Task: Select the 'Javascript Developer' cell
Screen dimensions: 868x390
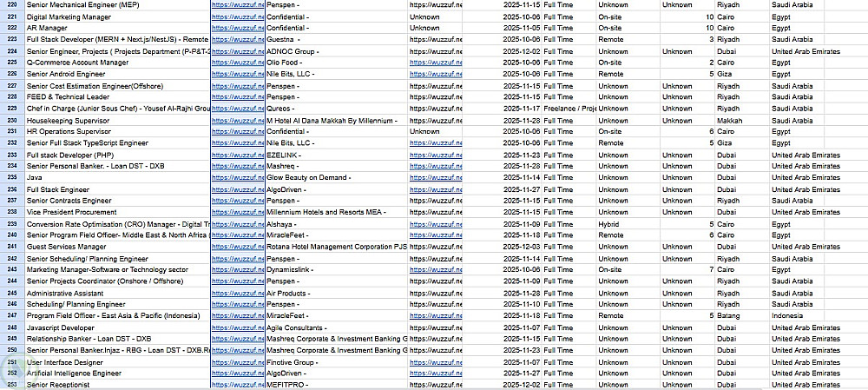Action: (117, 327)
